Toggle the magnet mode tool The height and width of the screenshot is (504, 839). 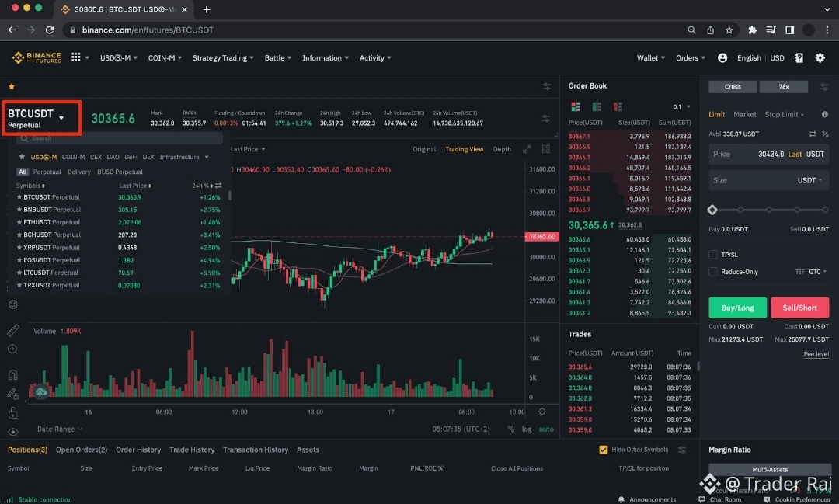(13, 374)
